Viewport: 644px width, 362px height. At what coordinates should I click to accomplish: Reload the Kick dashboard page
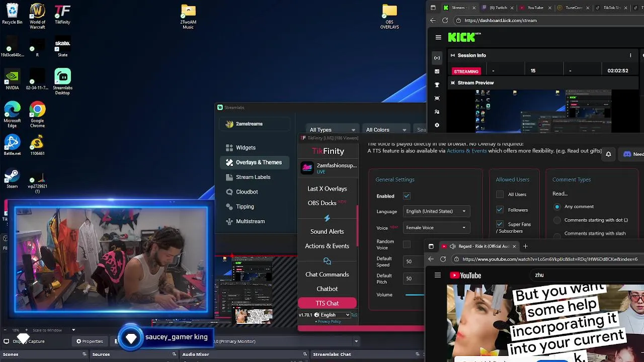pyautogui.click(x=445, y=21)
